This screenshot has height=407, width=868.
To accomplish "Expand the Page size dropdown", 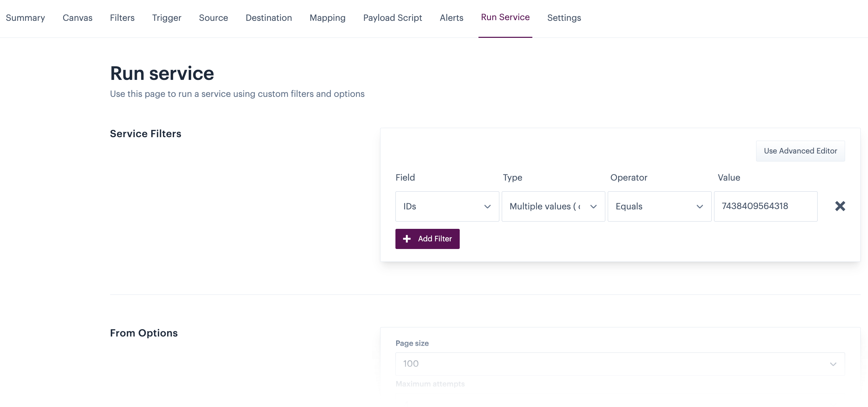I will pyautogui.click(x=620, y=364).
